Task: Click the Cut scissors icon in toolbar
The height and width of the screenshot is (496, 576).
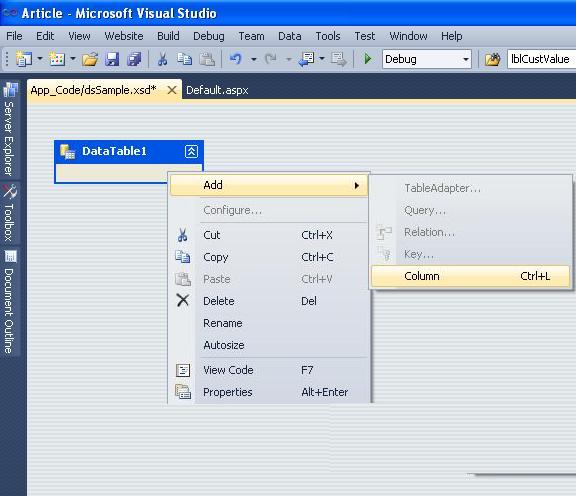Action: point(162,59)
